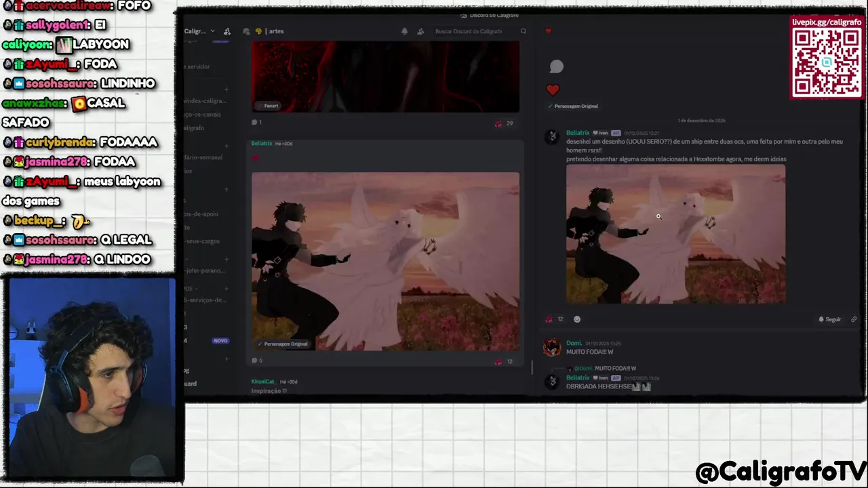Click the 29 reaction on the Fanart post
Screen dimensions: 868x488
tap(505, 123)
